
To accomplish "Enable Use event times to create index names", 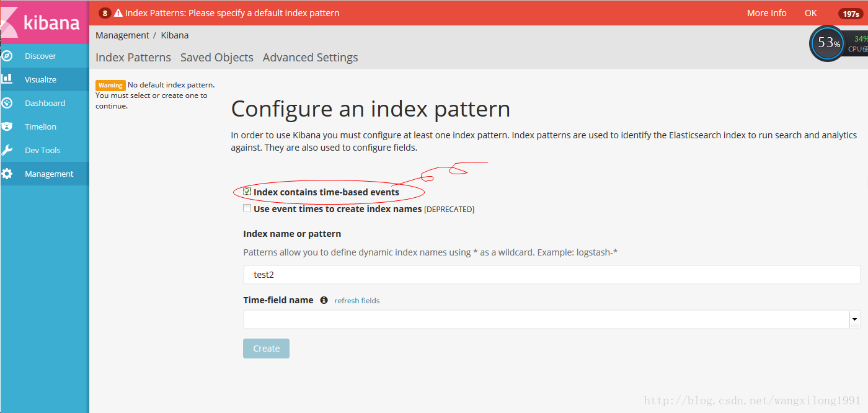I will [x=247, y=209].
